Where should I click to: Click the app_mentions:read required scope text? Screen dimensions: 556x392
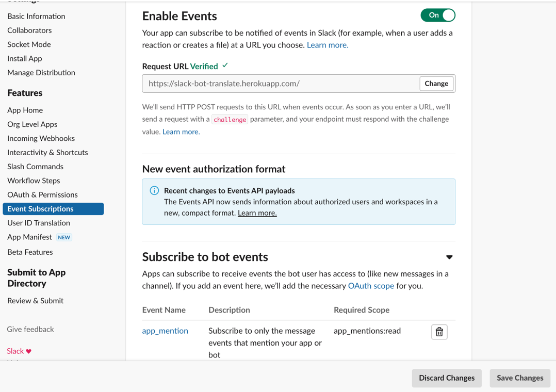click(x=367, y=331)
